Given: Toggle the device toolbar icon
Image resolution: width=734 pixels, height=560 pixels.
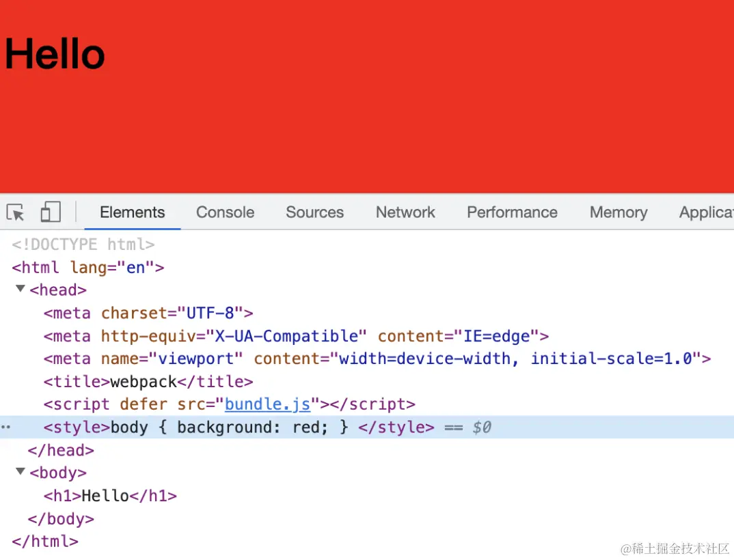Looking at the screenshot, I should [51, 212].
